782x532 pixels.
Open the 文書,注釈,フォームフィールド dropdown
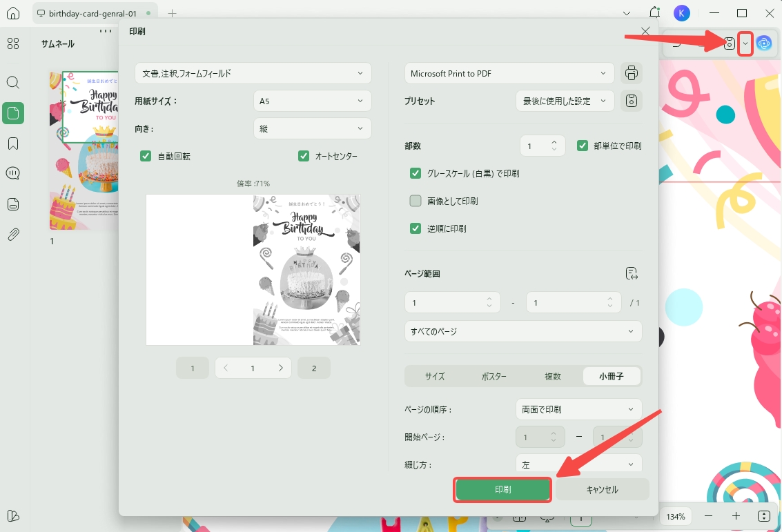(253, 73)
